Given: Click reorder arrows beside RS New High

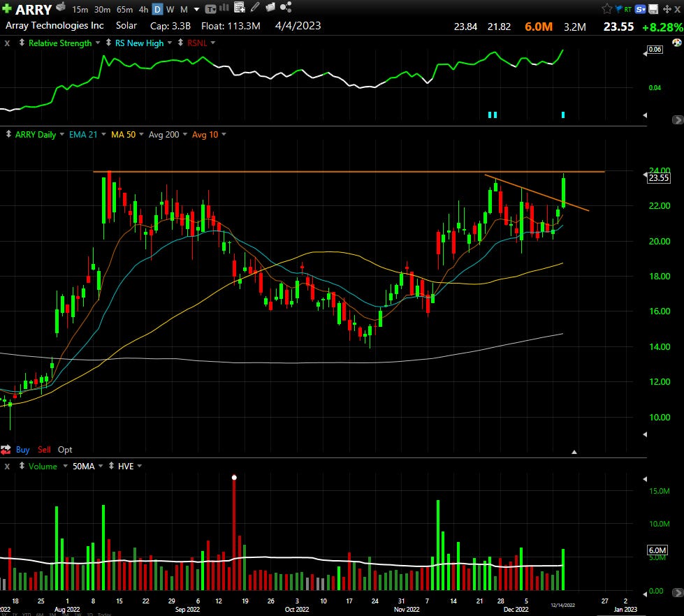Looking at the screenshot, I should [108, 43].
